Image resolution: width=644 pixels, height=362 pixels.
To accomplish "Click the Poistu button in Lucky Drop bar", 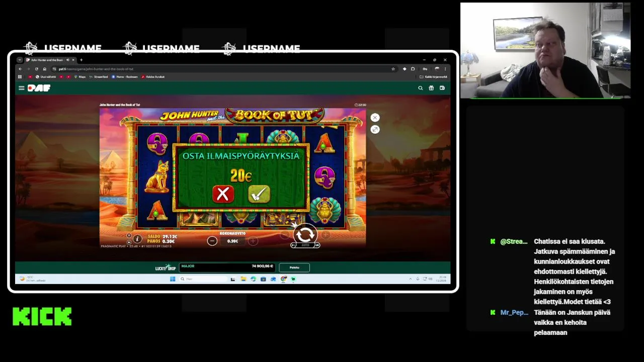I will (x=294, y=267).
